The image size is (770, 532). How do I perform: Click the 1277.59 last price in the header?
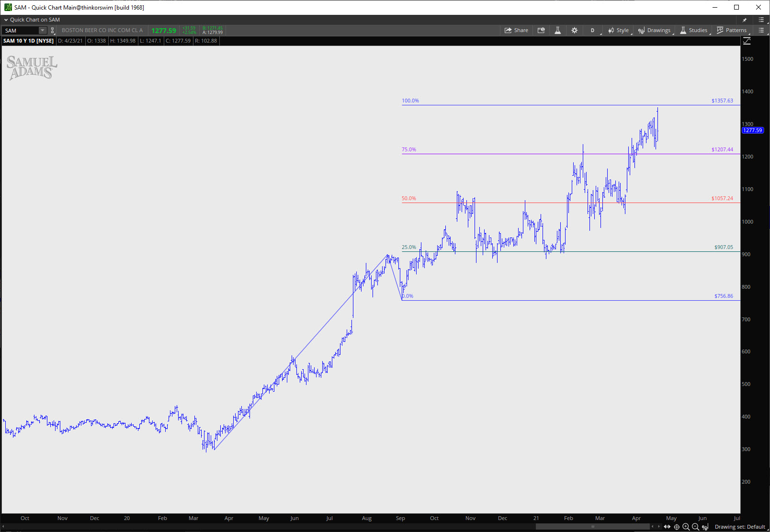pos(164,31)
